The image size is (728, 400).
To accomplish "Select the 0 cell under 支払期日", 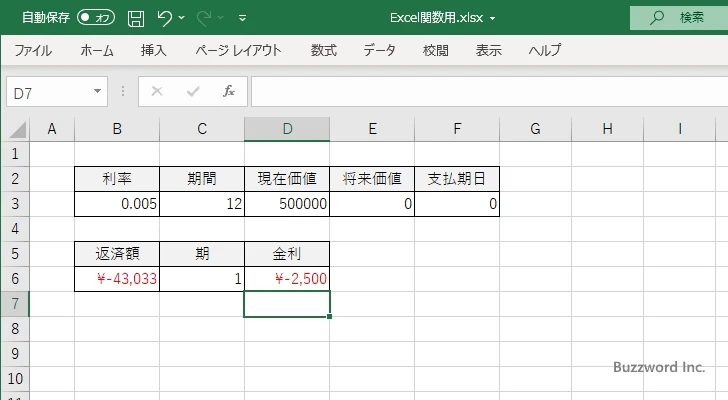I will (457, 204).
